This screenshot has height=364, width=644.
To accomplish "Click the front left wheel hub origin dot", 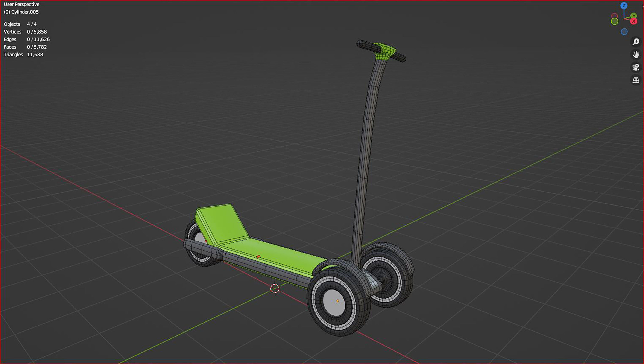I will [x=338, y=301].
